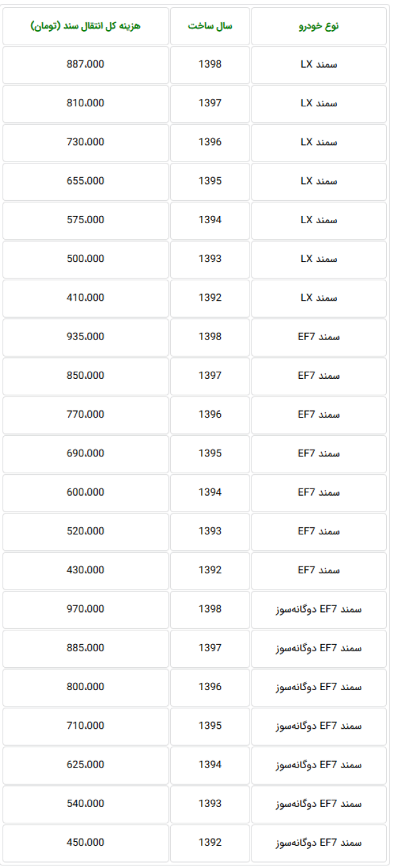This screenshot has width=394, height=868.
Task: Select the 770.000 cost cell
Action: tap(85, 415)
